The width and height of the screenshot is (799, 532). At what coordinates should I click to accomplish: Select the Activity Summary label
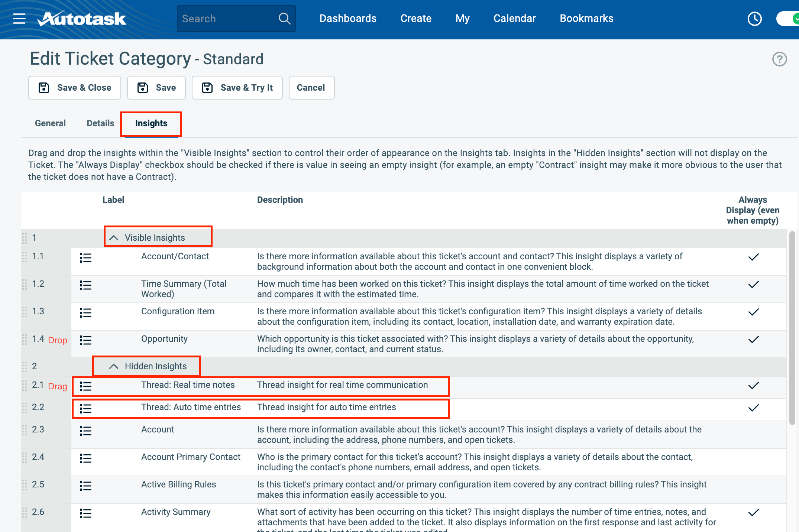(x=176, y=512)
